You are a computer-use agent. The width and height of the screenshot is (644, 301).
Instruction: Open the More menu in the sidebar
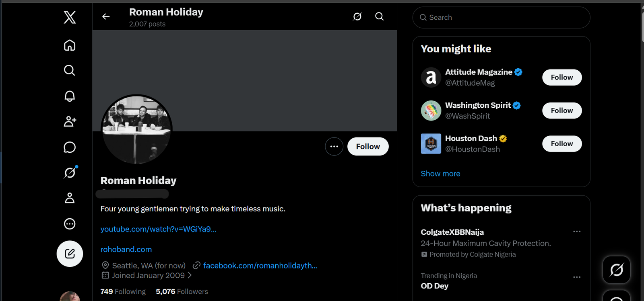[x=70, y=224]
